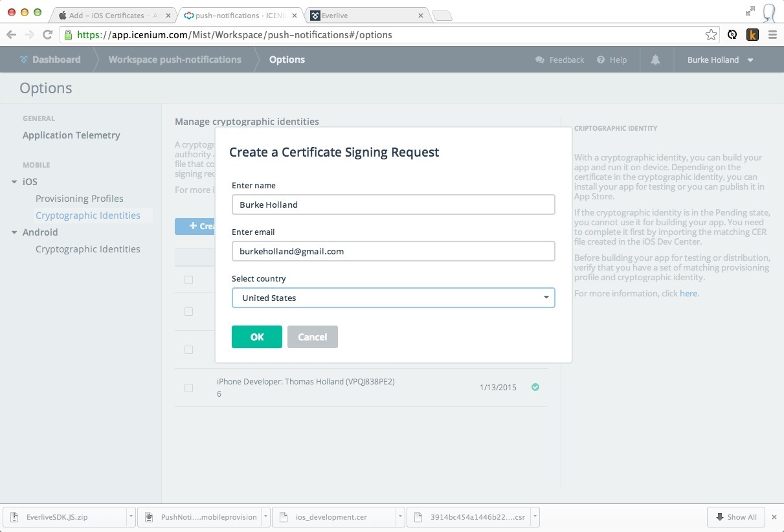784x532 pixels.
Task: Click the Dashboard logo icon
Action: point(24,60)
